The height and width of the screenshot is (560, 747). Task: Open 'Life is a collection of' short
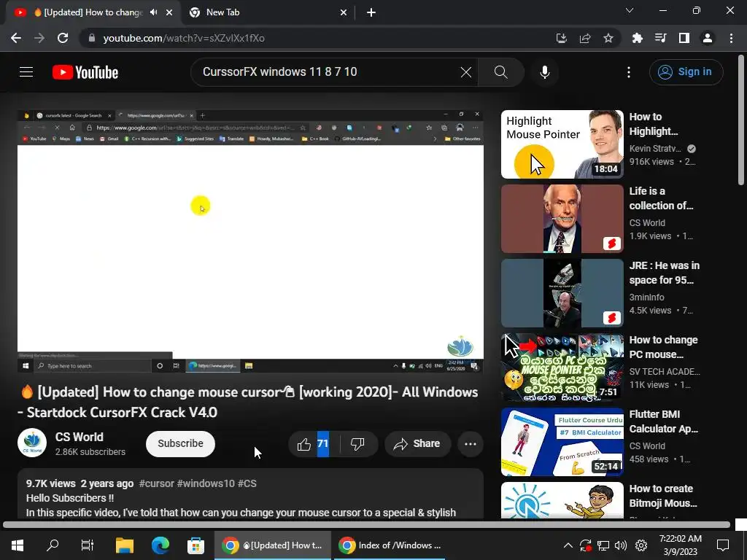tap(562, 219)
